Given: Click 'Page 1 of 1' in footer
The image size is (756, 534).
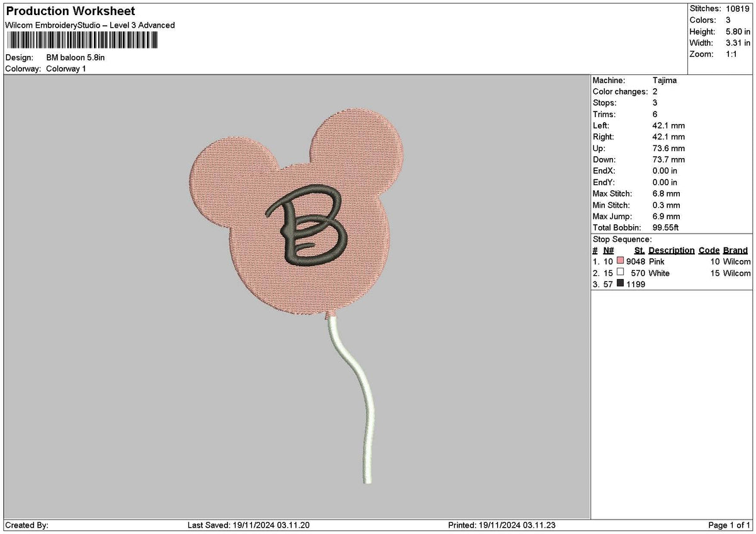Looking at the screenshot, I should (730, 525).
